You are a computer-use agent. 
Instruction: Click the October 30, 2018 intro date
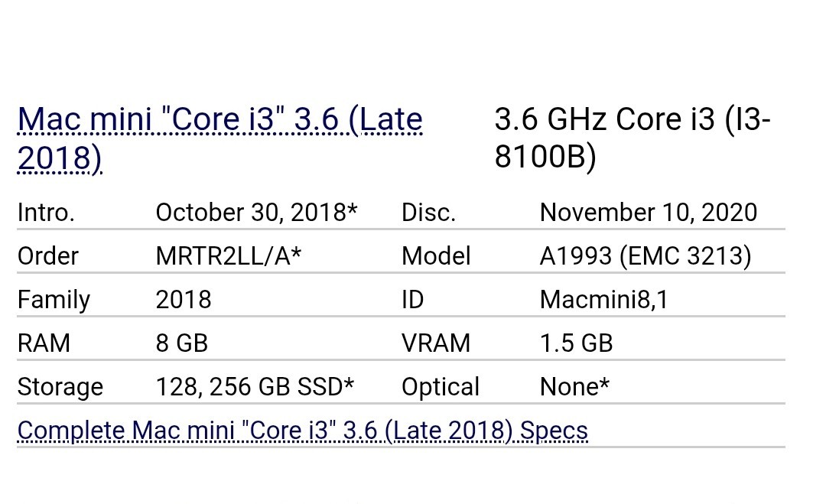256,213
